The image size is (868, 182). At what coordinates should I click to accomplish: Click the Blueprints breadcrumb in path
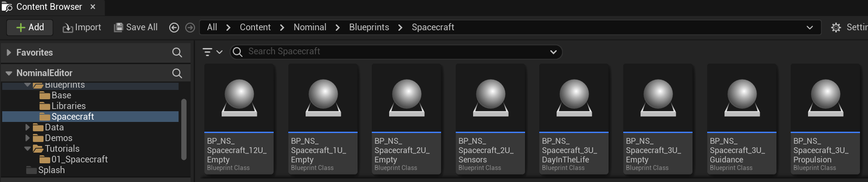click(x=369, y=28)
